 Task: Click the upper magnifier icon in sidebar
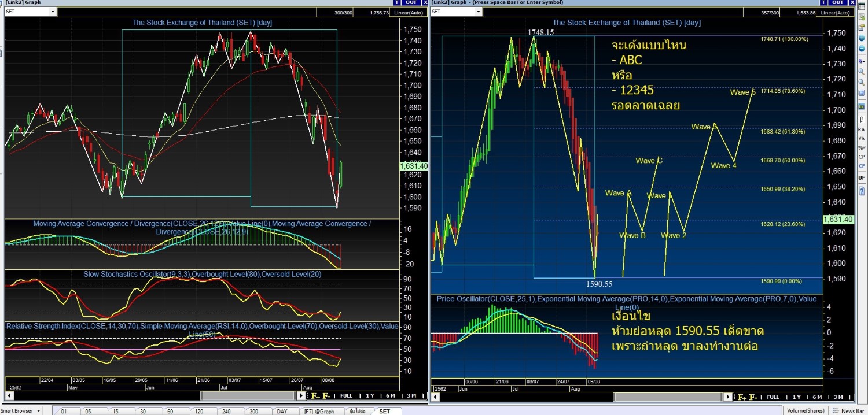click(x=862, y=72)
